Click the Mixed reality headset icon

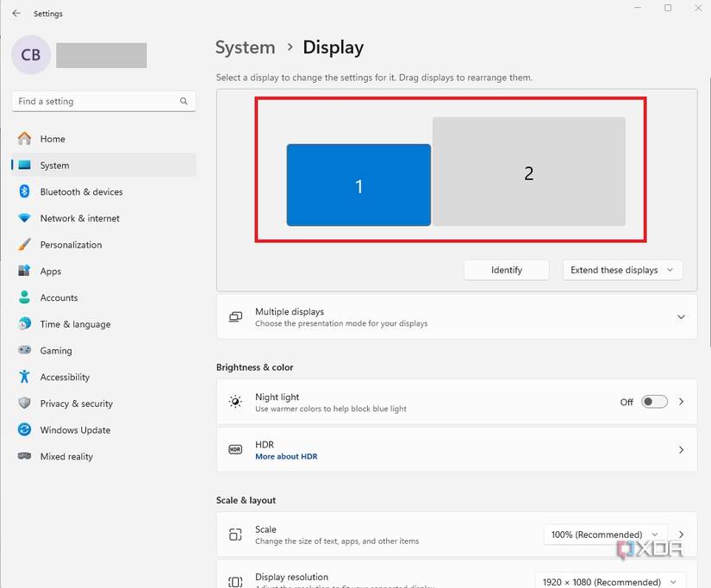(24, 455)
